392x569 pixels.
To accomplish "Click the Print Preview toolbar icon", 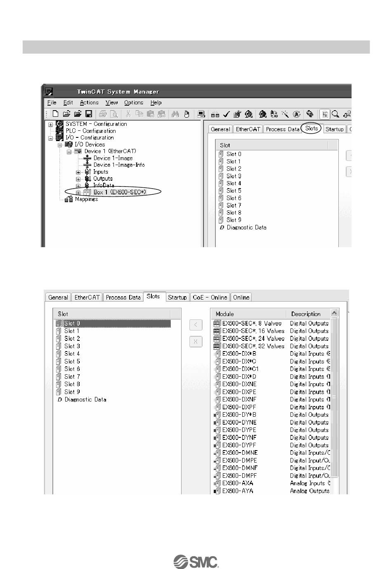I will click(x=113, y=114).
